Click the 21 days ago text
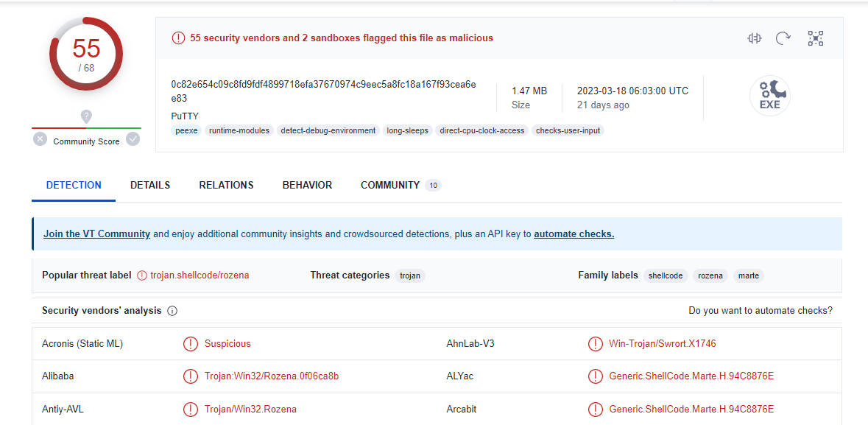This screenshot has width=868, height=425. pos(603,105)
